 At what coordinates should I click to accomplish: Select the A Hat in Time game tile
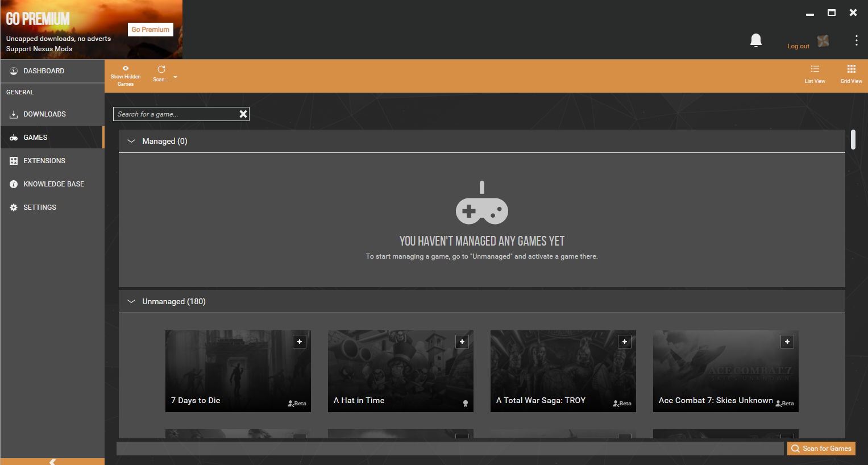pos(401,371)
